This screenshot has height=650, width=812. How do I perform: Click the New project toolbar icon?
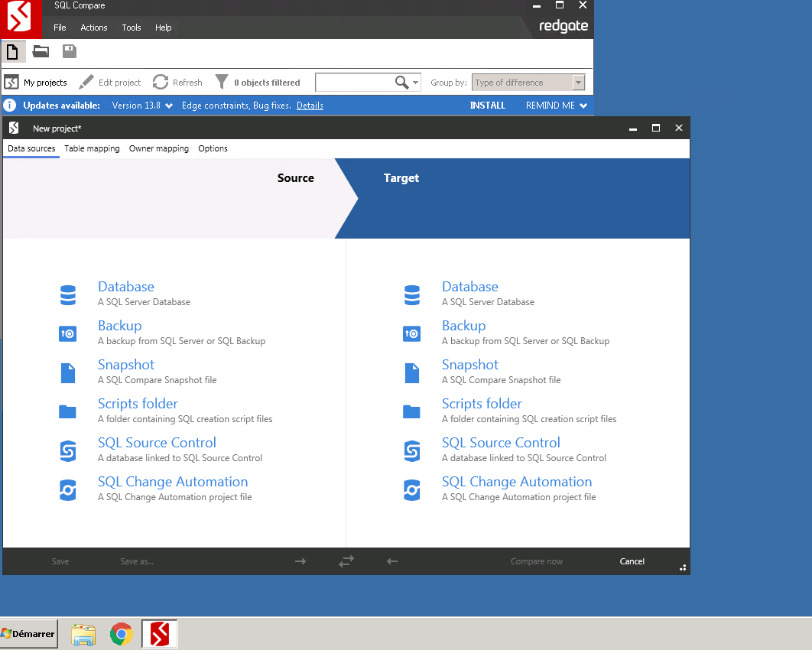coord(12,52)
